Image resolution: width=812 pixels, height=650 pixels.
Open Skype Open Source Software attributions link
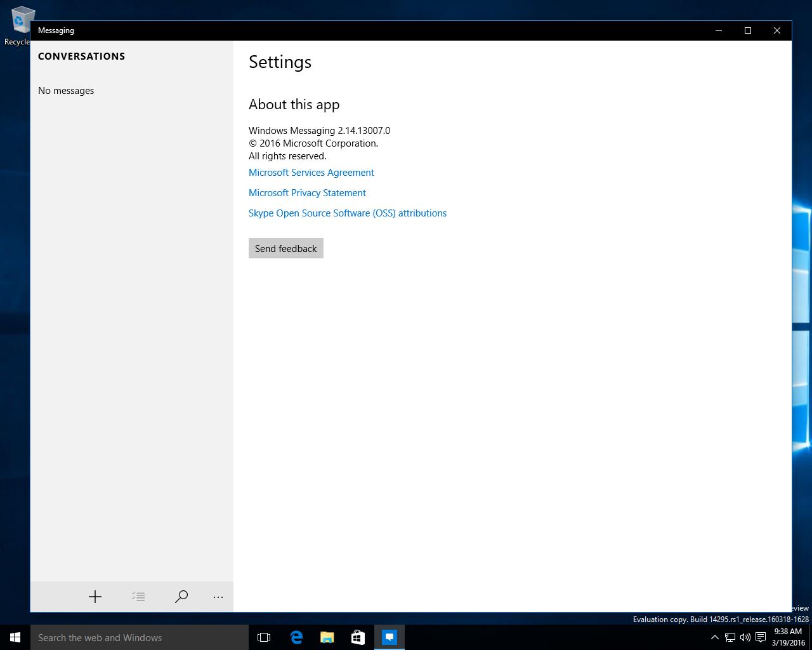point(348,213)
